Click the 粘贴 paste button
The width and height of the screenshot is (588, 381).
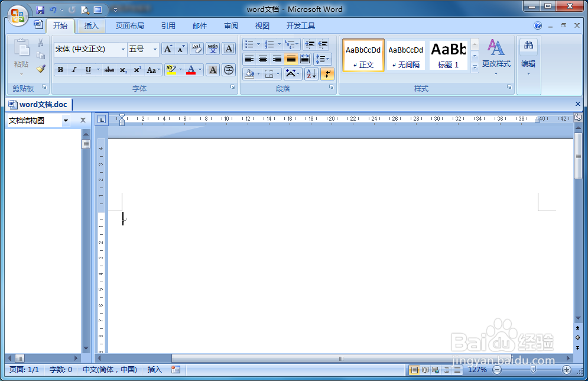pos(21,56)
